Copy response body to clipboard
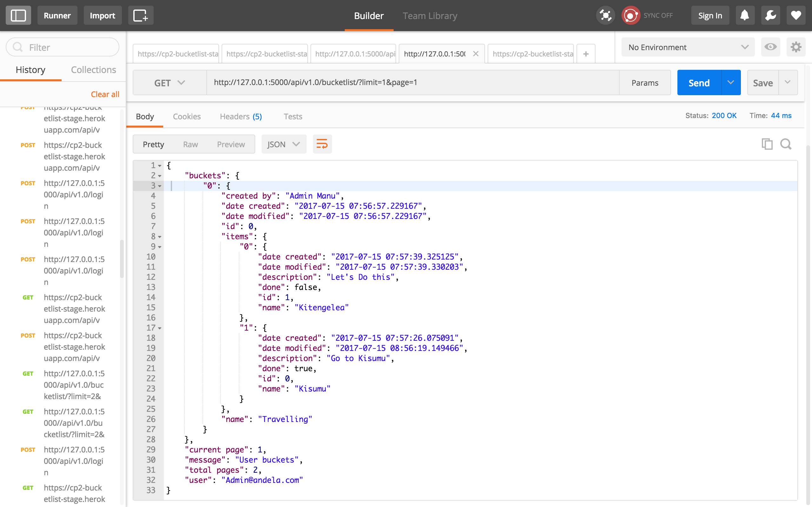Viewport: 812px width, 507px height. pyautogui.click(x=767, y=144)
